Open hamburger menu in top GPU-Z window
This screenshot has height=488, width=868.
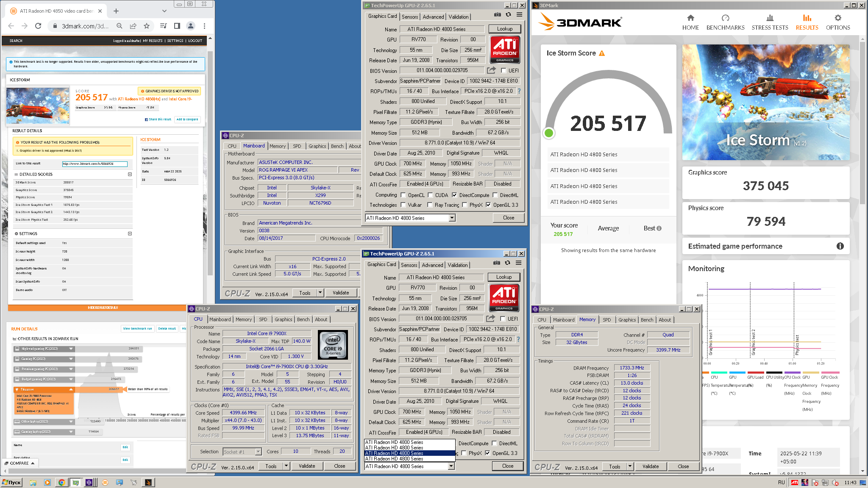tap(519, 15)
